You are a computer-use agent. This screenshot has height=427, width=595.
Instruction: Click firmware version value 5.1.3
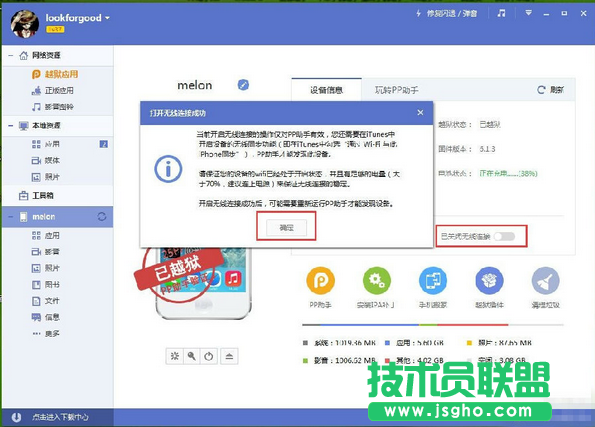coord(487,149)
